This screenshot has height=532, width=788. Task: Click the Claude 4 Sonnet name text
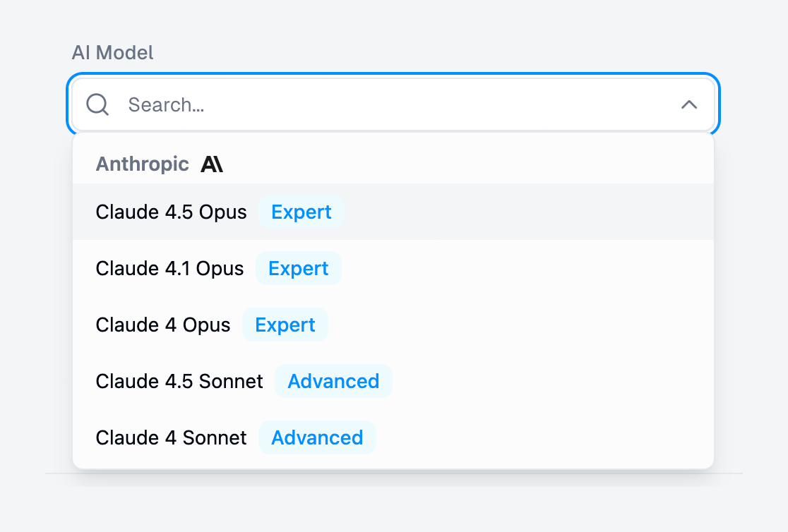172,437
